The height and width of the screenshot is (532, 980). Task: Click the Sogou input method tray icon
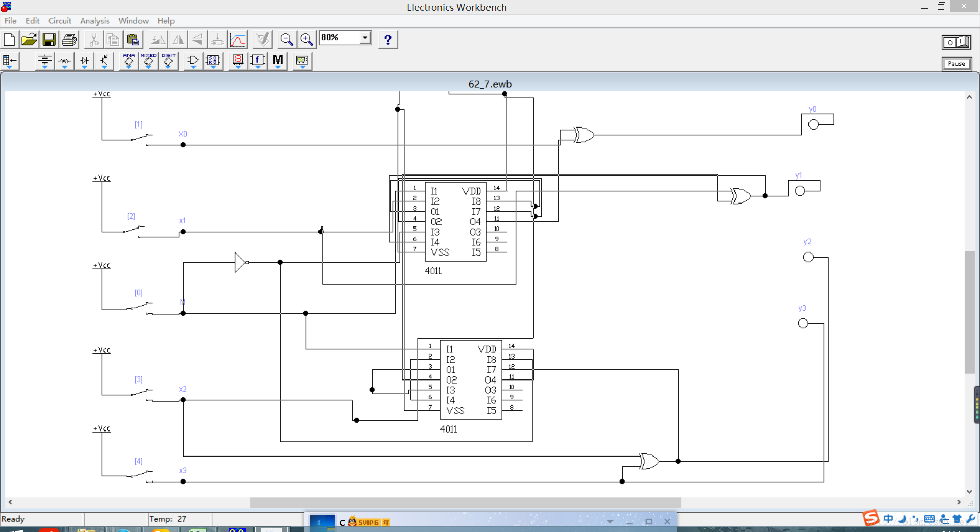(x=871, y=518)
